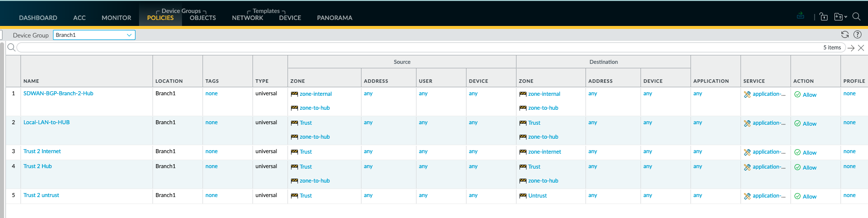Open the Device Group Branch1 dropdown

coord(94,35)
